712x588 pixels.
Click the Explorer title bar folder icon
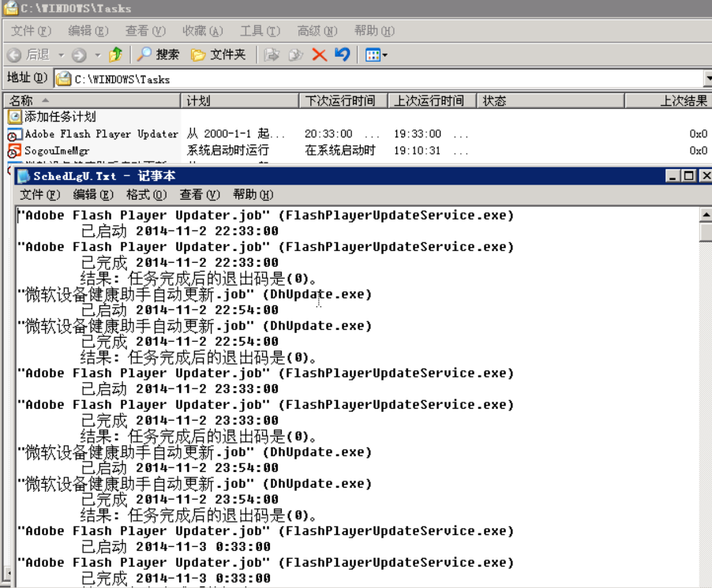(11, 8)
